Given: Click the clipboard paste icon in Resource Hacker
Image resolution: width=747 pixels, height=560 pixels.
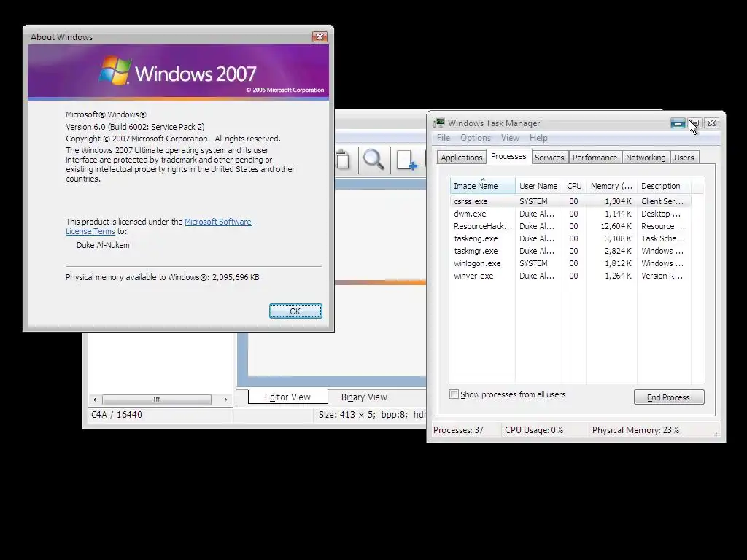Looking at the screenshot, I should point(343,160).
